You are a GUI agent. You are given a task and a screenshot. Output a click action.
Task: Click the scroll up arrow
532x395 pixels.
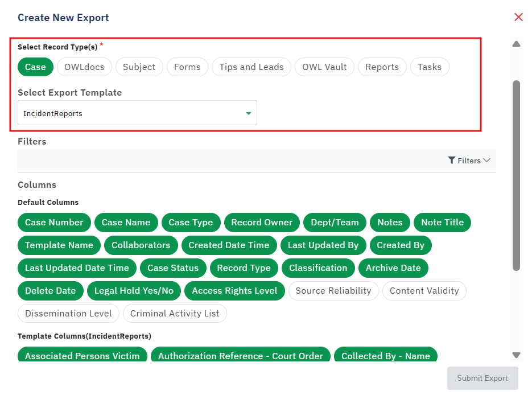(516, 44)
